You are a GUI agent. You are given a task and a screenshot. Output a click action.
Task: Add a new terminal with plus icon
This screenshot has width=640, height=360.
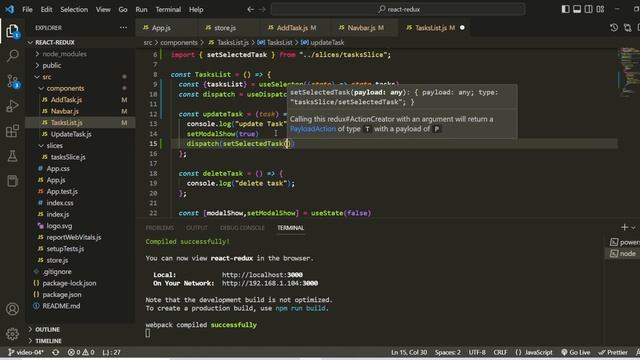tap(624, 227)
